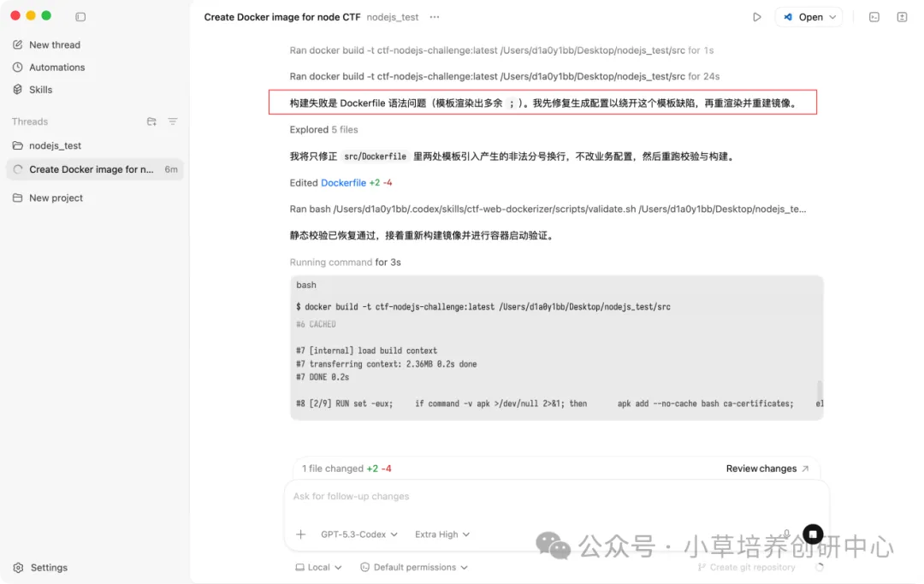
Task: Click the inline src/Dockerfile code label
Action: 375,156
